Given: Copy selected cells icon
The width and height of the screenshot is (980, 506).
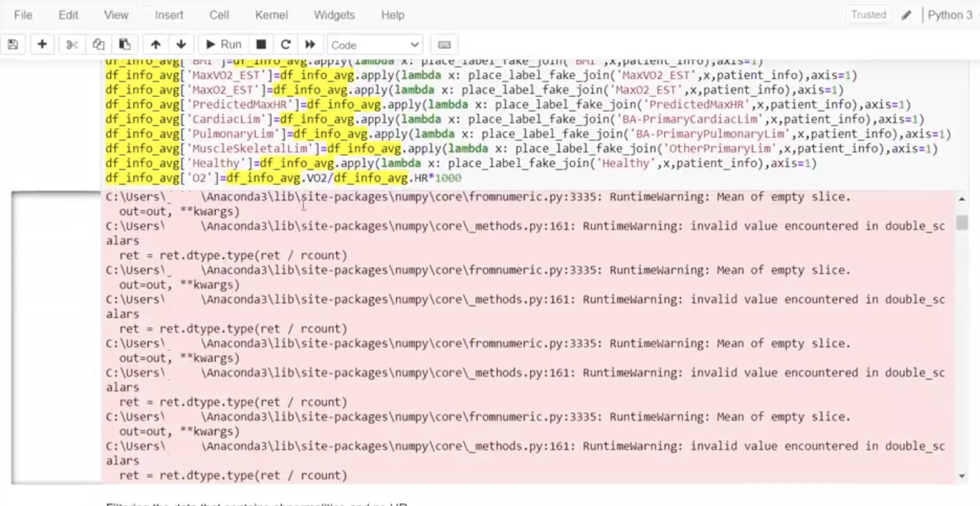Looking at the screenshot, I should 98,45.
